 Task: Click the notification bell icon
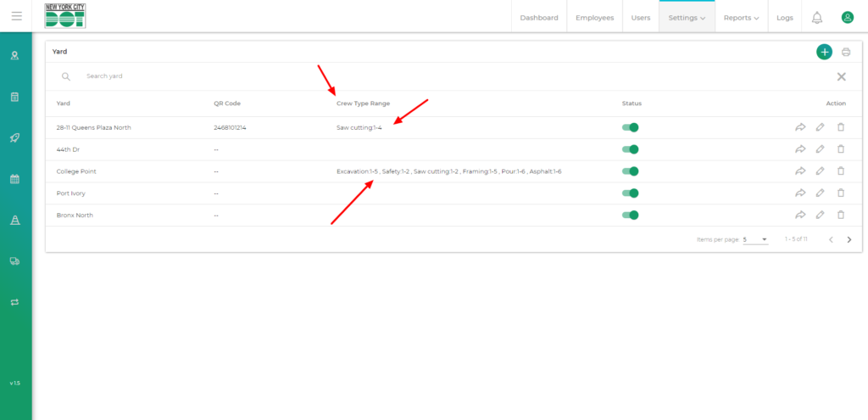816,17
